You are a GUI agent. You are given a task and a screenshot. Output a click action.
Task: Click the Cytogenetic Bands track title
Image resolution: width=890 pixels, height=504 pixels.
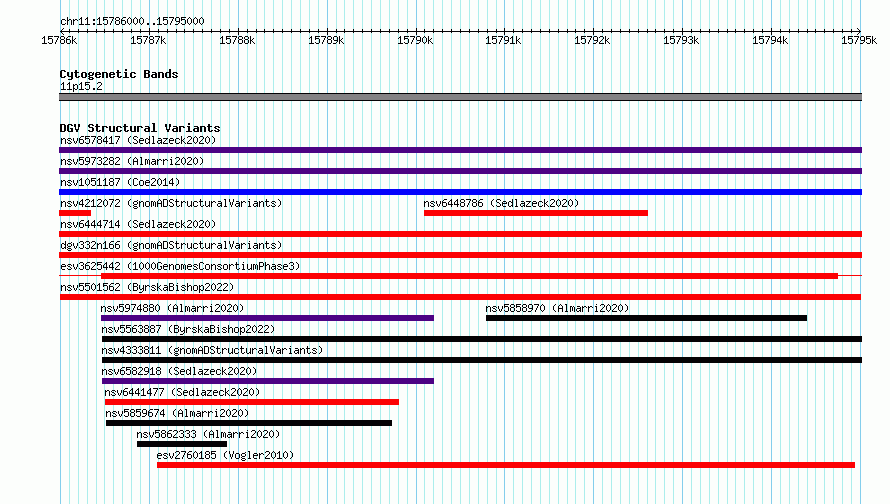tap(119, 74)
